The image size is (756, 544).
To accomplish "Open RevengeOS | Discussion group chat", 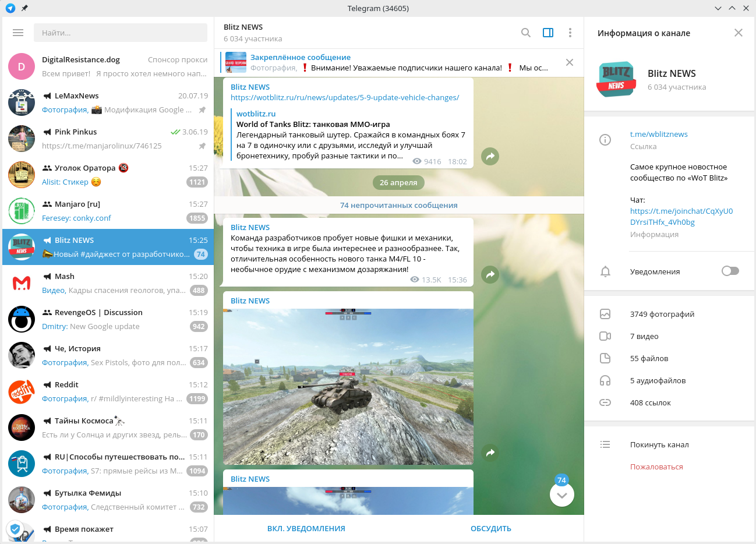I will coord(108,319).
